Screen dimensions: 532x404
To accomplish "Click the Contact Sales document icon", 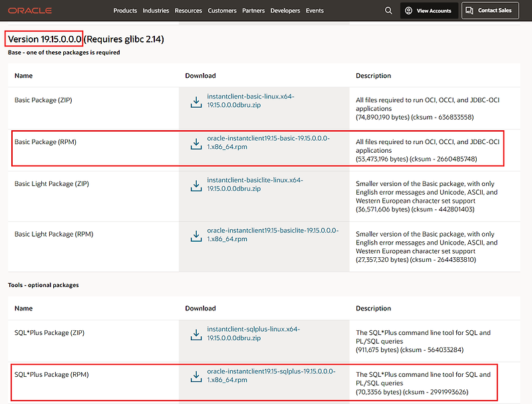I will (469, 10).
